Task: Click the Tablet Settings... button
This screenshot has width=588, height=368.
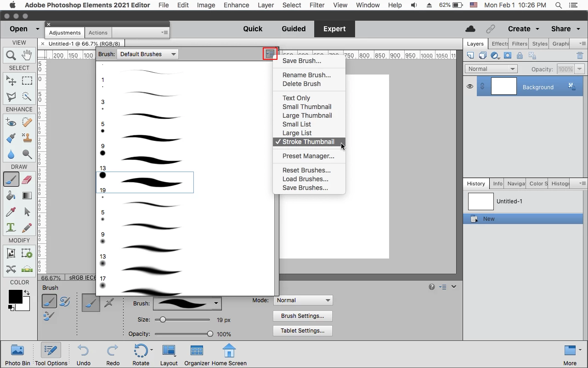Action: [x=303, y=331]
